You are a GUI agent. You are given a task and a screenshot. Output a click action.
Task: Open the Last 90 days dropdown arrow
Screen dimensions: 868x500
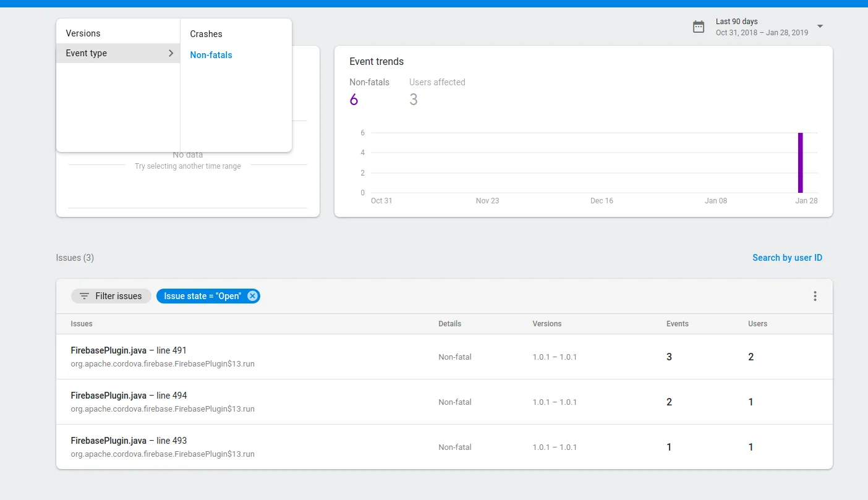[820, 27]
